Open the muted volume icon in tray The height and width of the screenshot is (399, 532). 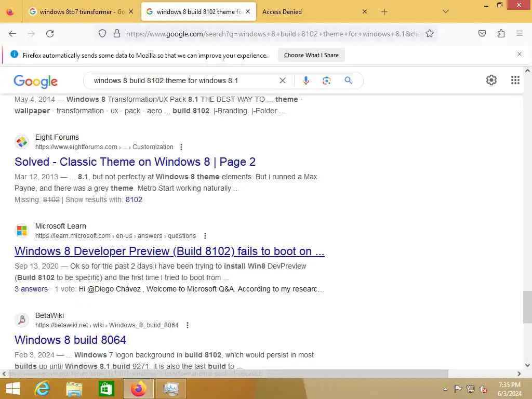coord(483,389)
